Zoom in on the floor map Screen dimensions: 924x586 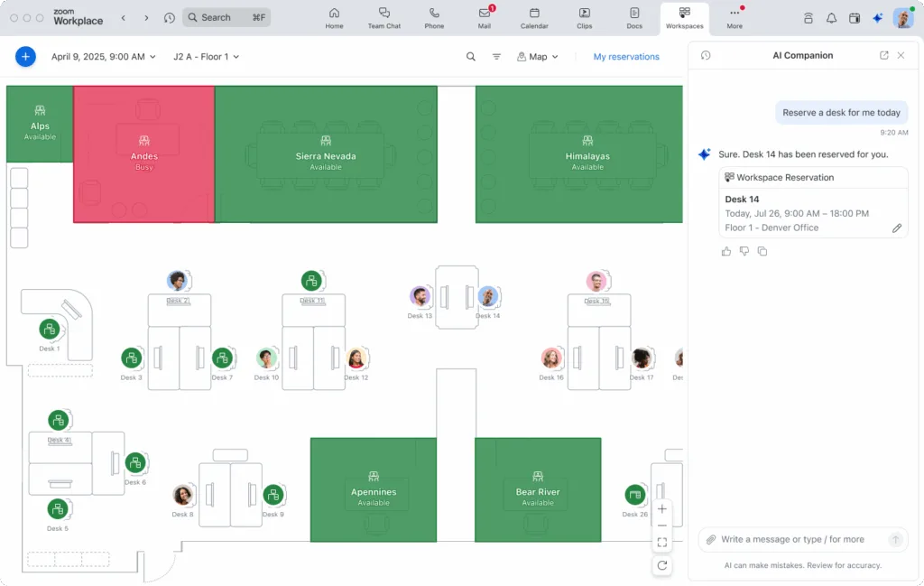point(662,509)
